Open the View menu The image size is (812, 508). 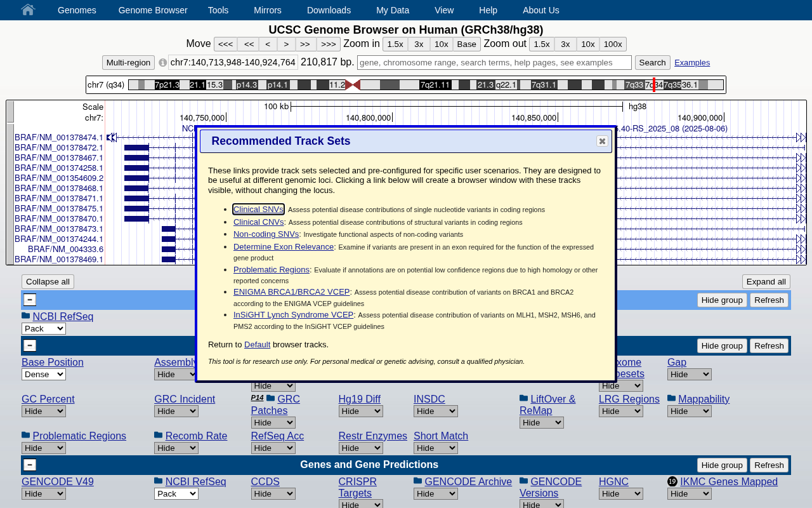pos(444,10)
